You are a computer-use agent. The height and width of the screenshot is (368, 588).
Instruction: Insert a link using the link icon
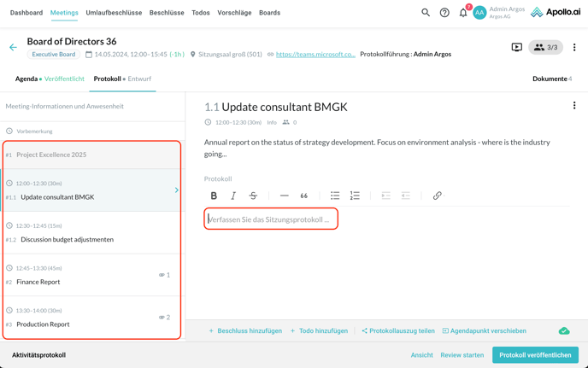437,196
